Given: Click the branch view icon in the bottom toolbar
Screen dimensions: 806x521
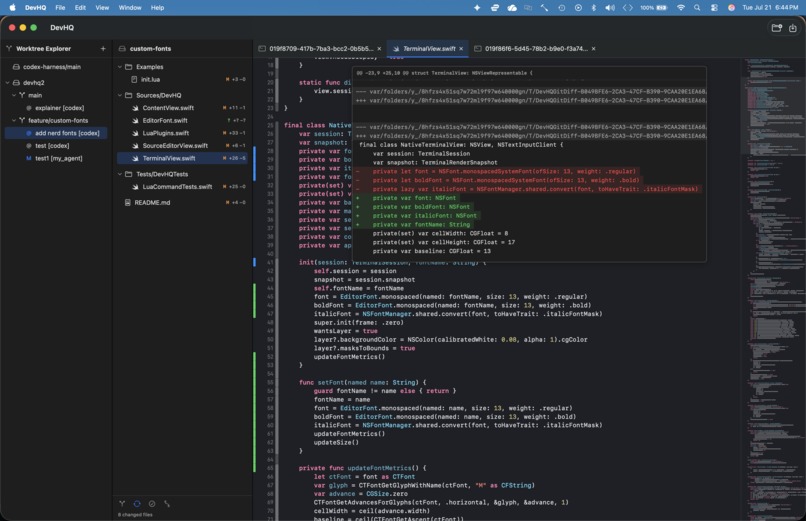Looking at the screenshot, I should click(122, 504).
